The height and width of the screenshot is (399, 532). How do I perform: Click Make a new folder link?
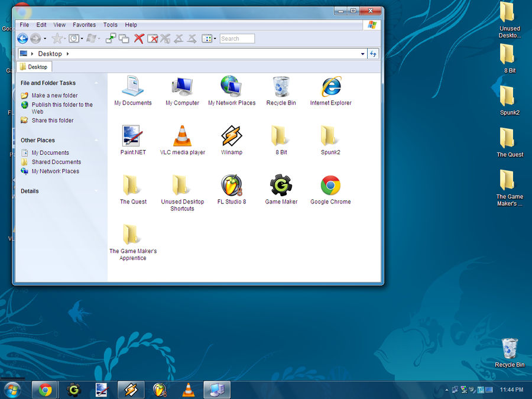click(54, 96)
